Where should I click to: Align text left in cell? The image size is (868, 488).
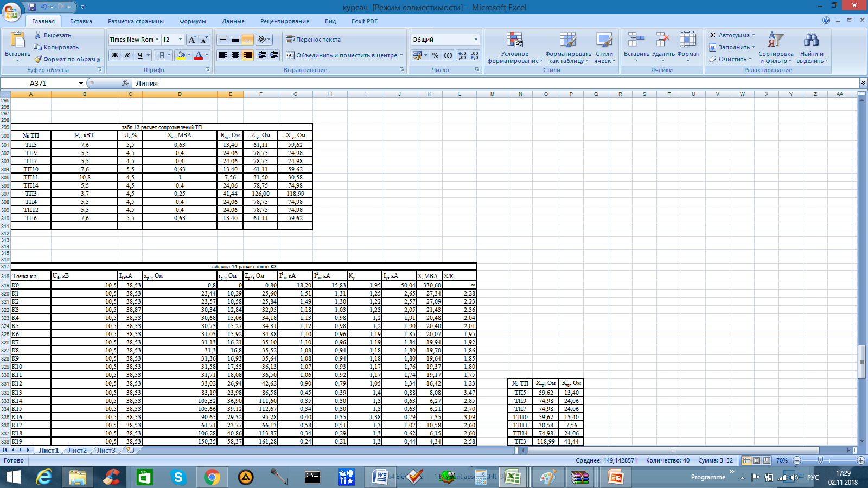click(x=222, y=55)
